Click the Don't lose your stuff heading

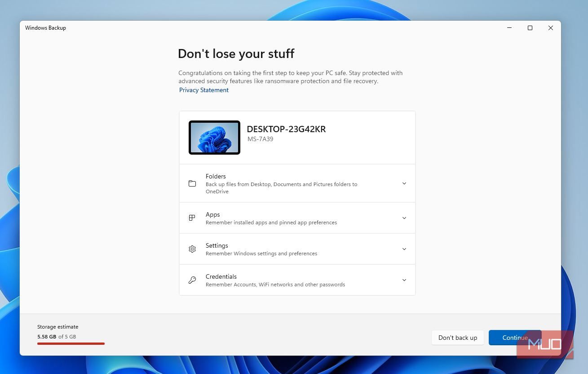click(x=236, y=53)
